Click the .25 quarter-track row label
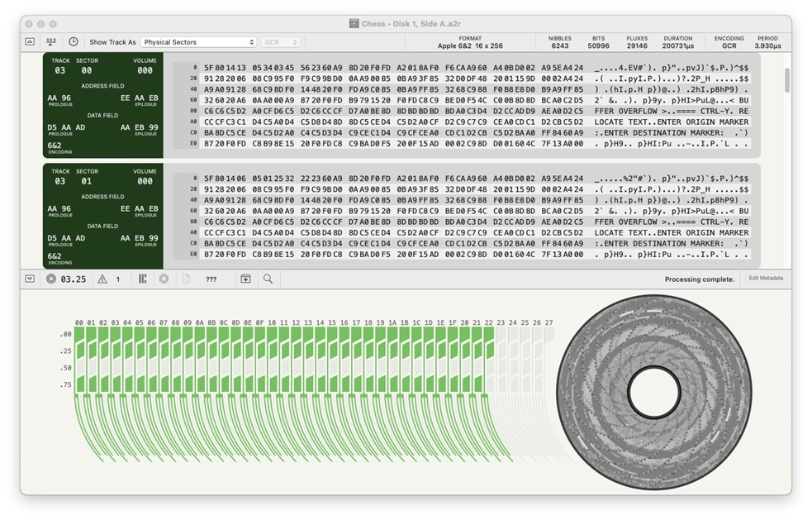Screen dimensions: 812x520 tap(66, 351)
